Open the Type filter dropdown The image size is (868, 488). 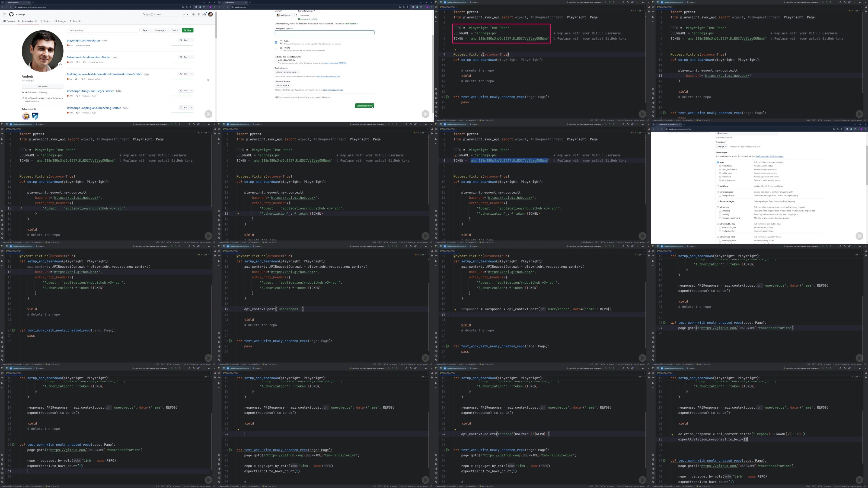click(x=146, y=30)
